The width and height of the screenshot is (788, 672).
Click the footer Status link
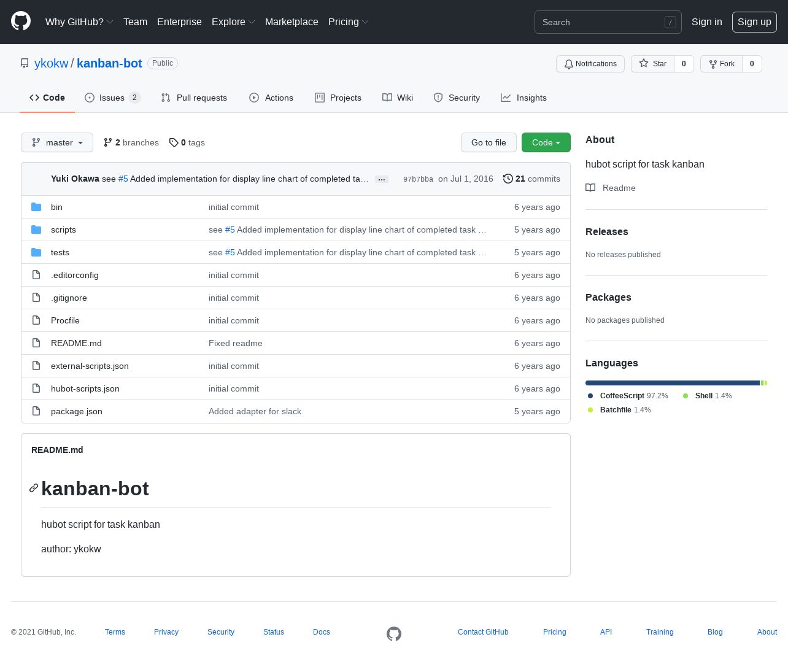[x=274, y=632]
